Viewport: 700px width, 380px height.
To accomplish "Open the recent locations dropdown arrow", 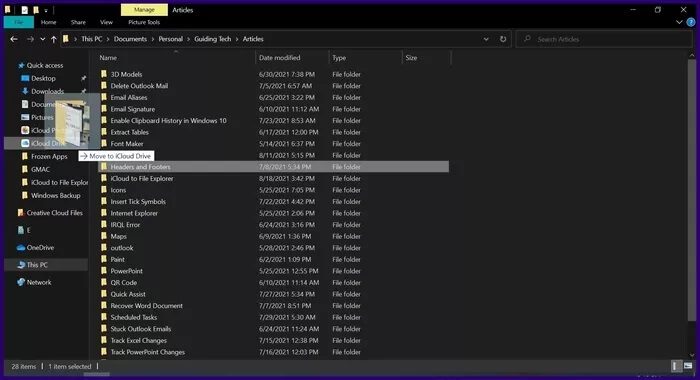I will pyautogui.click(x=42, y=39).
